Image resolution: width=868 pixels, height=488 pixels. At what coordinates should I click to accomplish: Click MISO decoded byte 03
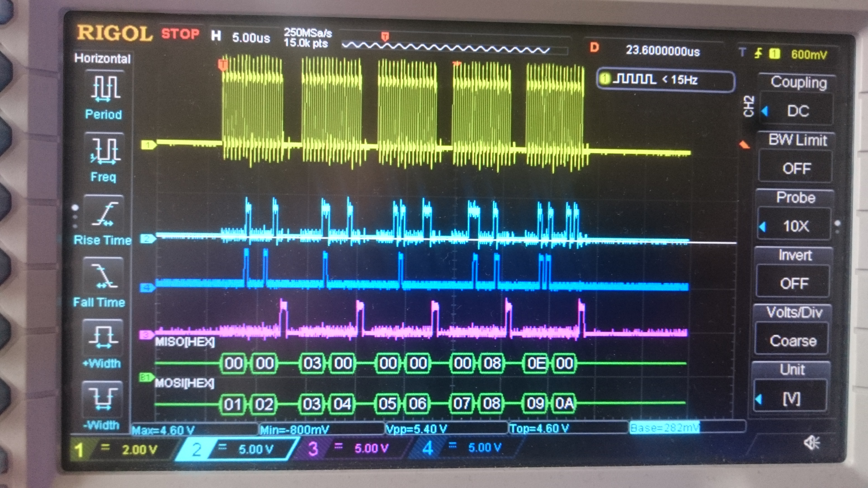[312, 363]
